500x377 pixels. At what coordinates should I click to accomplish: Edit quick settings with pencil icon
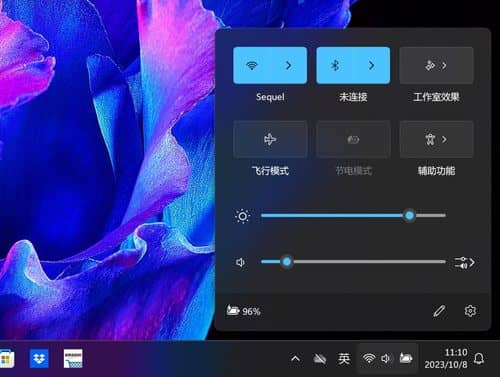click(439, 311)
